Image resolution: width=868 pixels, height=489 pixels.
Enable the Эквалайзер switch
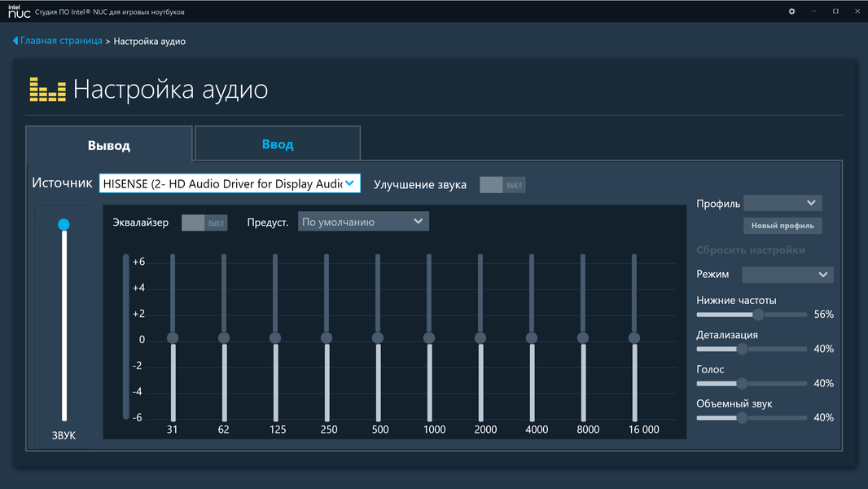click(204, 222)
